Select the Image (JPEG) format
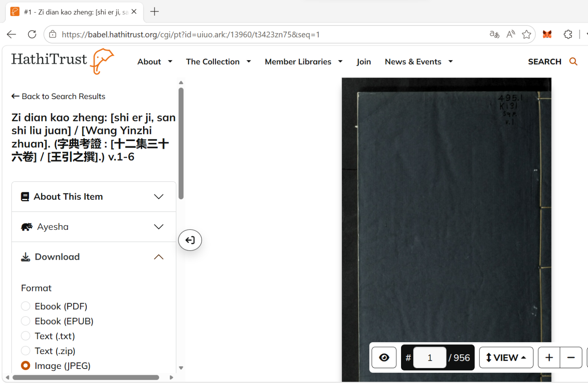This screenshot has width=588, height=383. click(x=25, y=366)
